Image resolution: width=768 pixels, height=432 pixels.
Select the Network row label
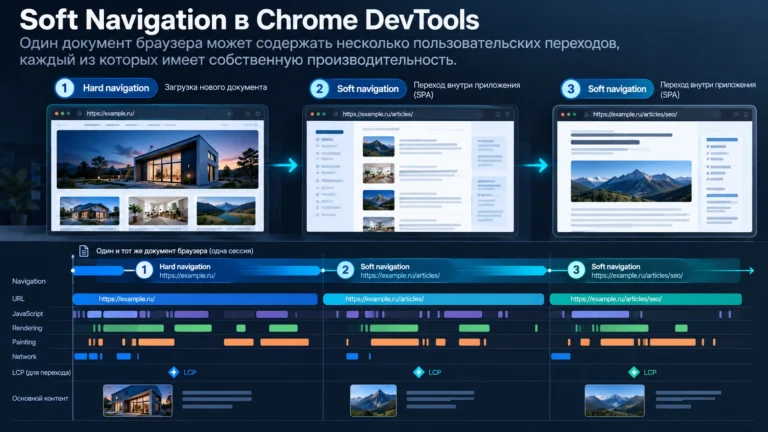coord(24,357)
